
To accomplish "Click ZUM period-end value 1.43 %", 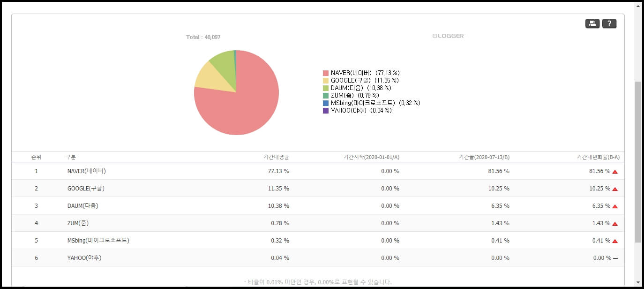I will pos(500,223).
